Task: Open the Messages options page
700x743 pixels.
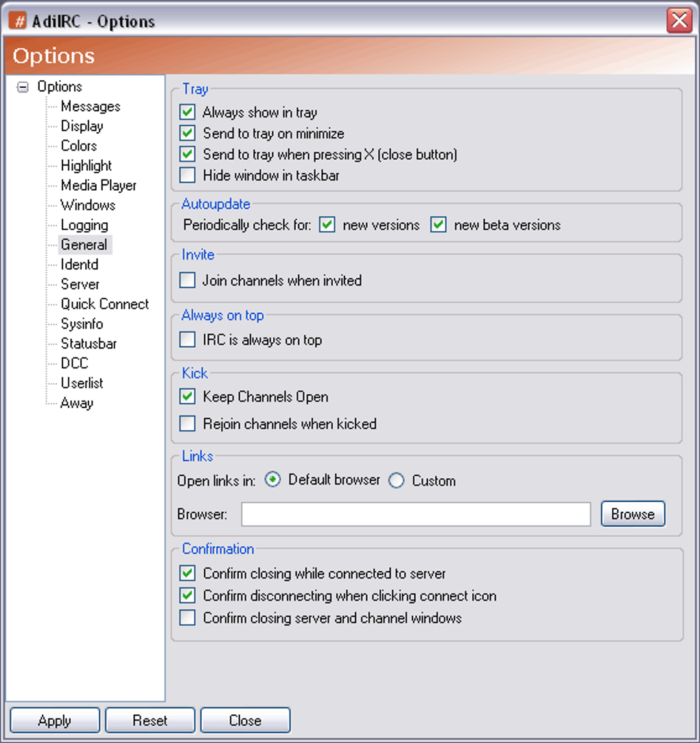Action: click(90, 106)
